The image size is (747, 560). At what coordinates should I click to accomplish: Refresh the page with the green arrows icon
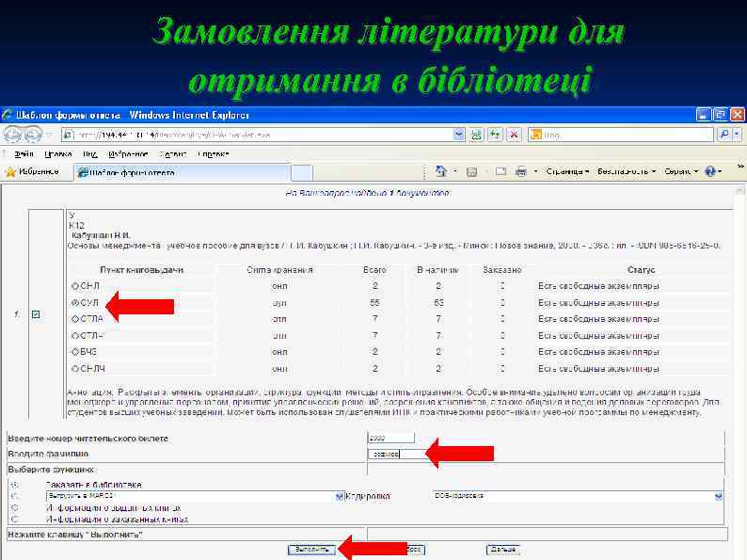(x=495, y=135)
